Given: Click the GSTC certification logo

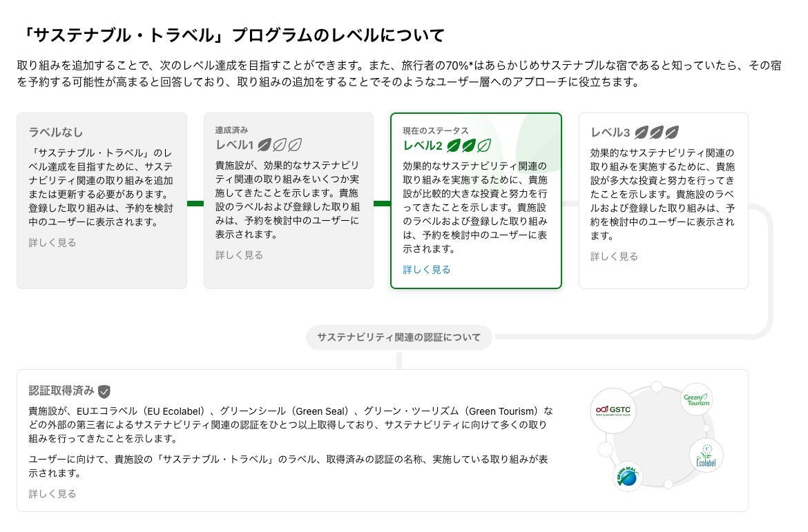Looking at the screenshot, I should point(613,410).
